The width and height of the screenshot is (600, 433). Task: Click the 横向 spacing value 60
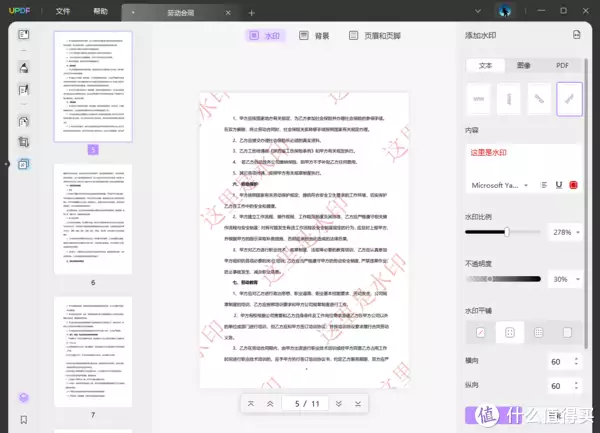pyautogui.click(x=556, y=362)
